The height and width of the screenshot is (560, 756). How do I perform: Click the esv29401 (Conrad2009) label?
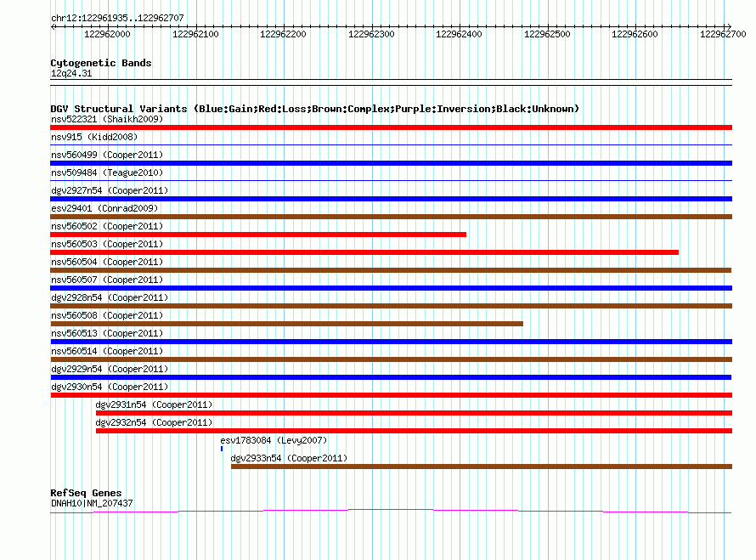click(104, 208)
